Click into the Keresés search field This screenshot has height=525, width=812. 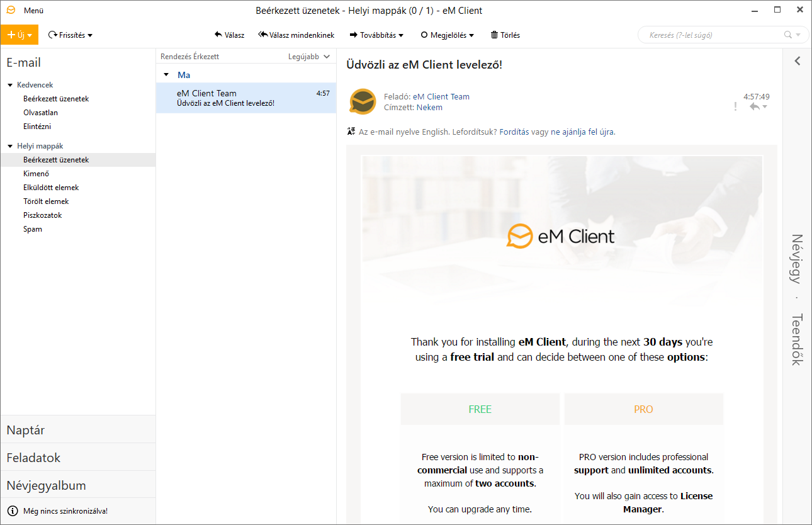coord(711,35)
